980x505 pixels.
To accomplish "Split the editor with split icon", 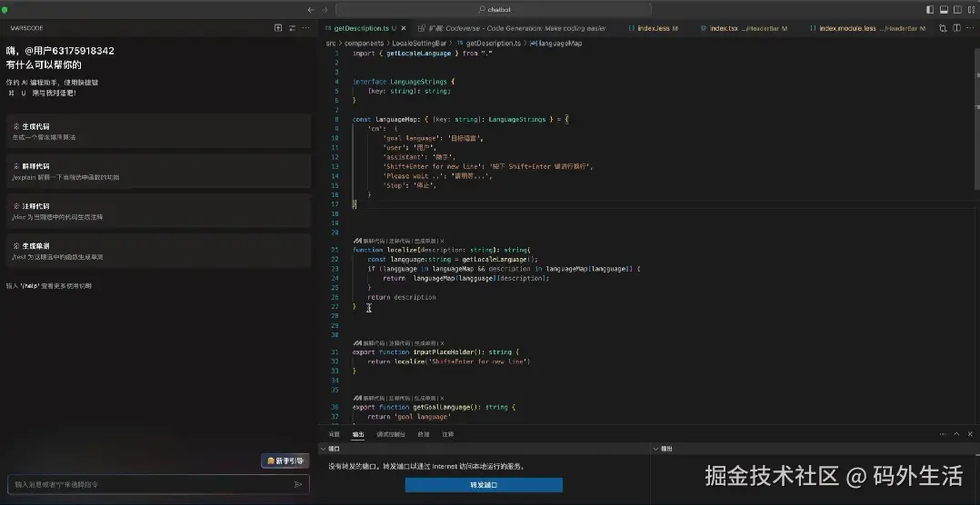I will pos(957,28).
